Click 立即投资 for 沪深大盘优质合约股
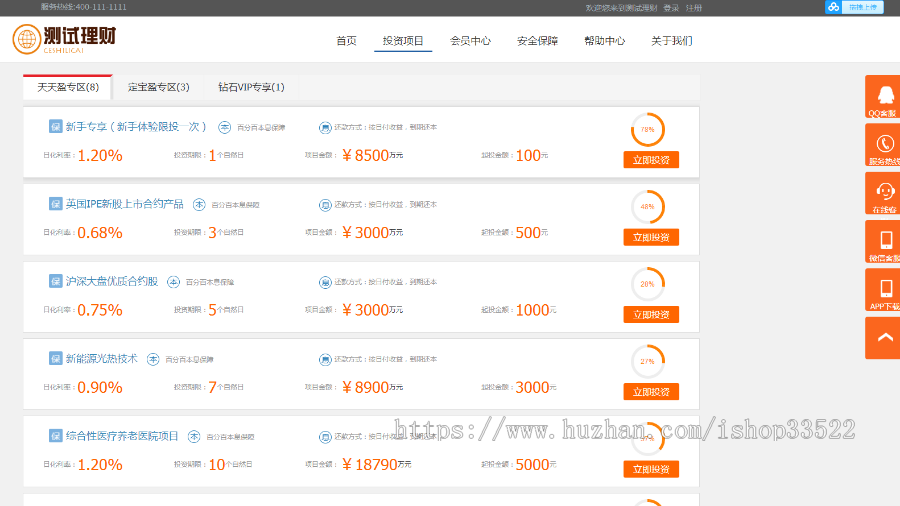 651,314
